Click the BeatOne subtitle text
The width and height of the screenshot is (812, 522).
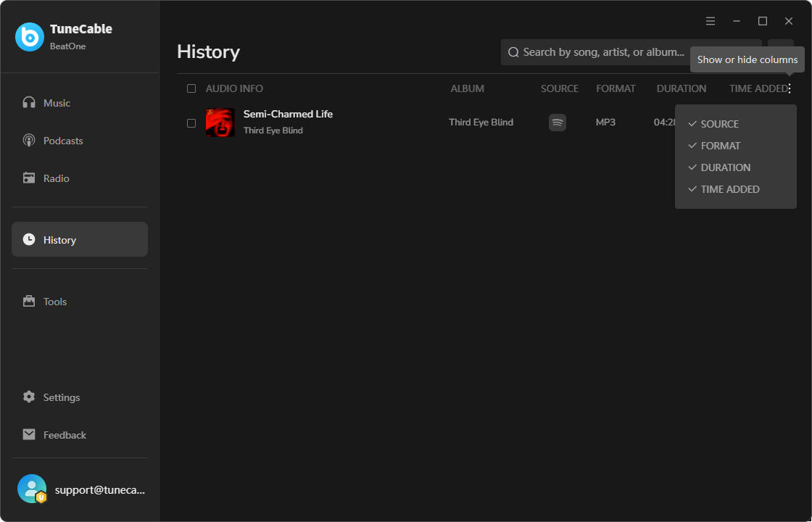coord(68,46)
